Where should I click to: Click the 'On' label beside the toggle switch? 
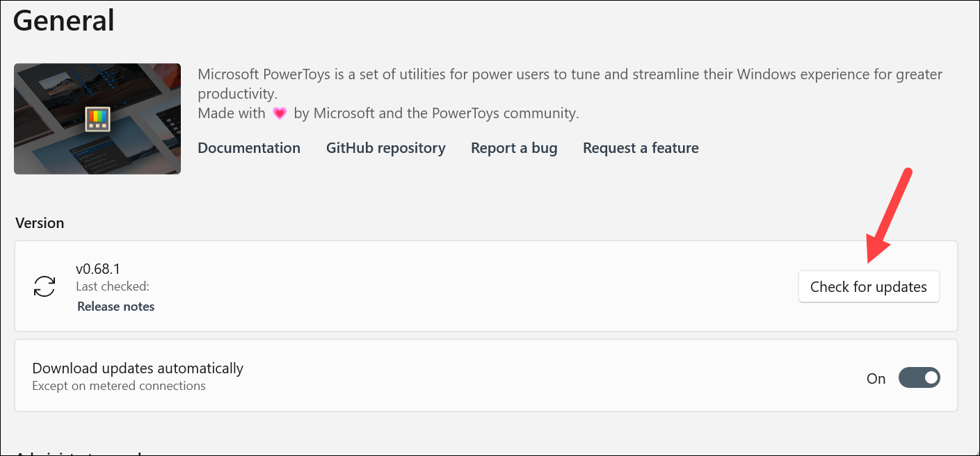pyautogui.click(x=876, y=379)
